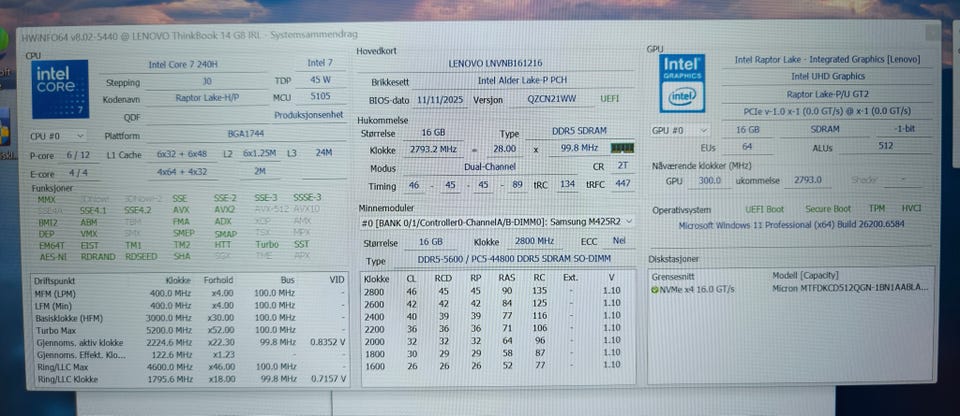Select the Raptor Lake-H/P codename field
The image size is (960, 416).
[x=206, y=98]
